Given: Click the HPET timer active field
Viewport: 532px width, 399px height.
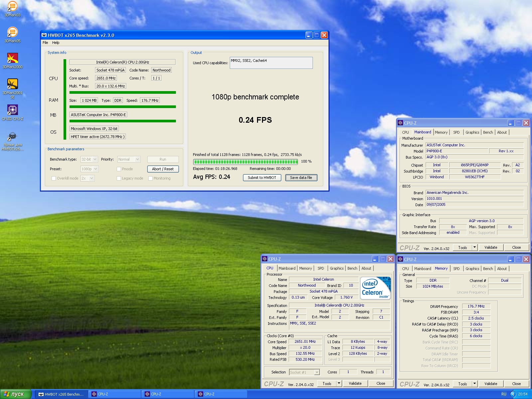Looking at the screenshot, I should (98, 137).
